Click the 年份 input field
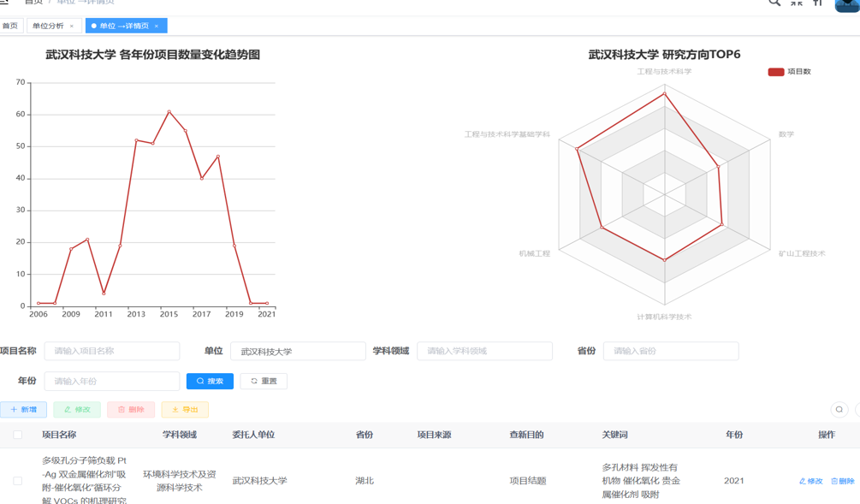The height and width of the screenshot is (504, 860). 112,381
